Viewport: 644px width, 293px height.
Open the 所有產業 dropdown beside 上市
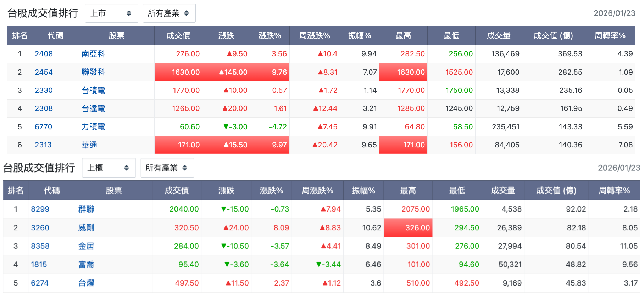tap(169, 13)
